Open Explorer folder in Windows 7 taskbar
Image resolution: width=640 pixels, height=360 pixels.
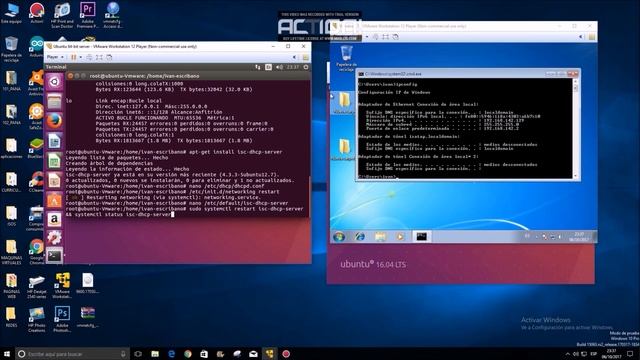[380, 237]
